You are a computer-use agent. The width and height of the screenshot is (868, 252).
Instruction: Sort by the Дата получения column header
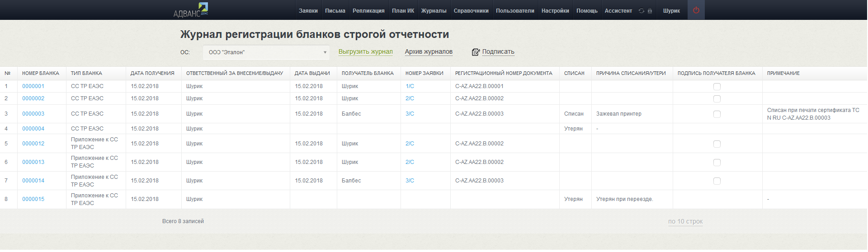point(152,73)
